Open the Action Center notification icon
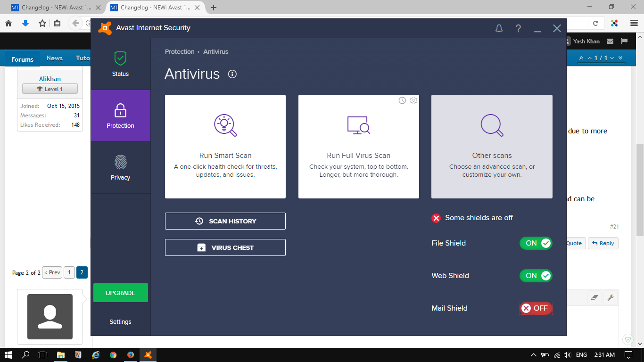 tap(628, 355)
